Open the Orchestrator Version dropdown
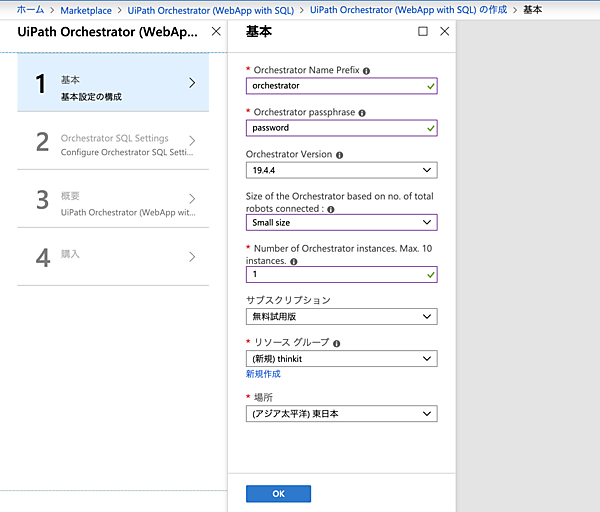The width and height of the screenshot is (600, 512). (341, 170)
